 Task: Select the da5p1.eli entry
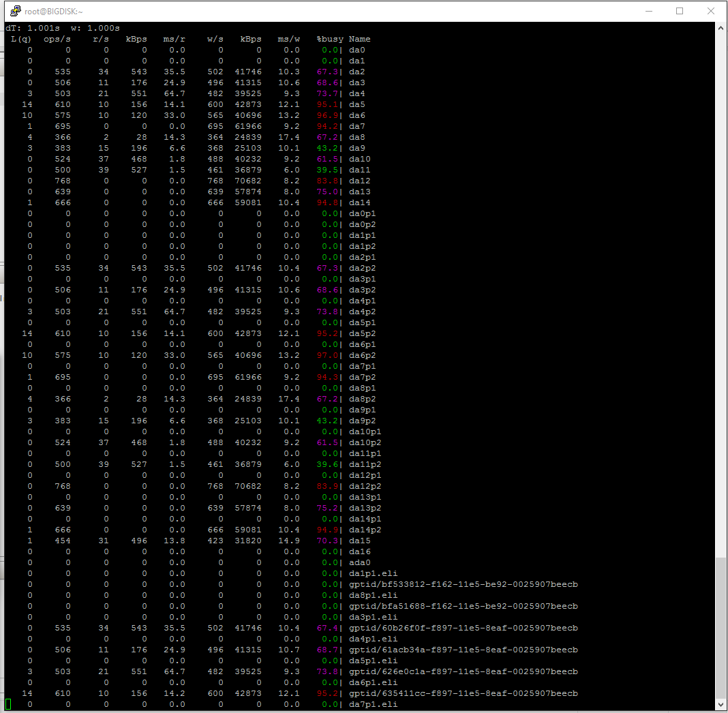coord(374,661)
